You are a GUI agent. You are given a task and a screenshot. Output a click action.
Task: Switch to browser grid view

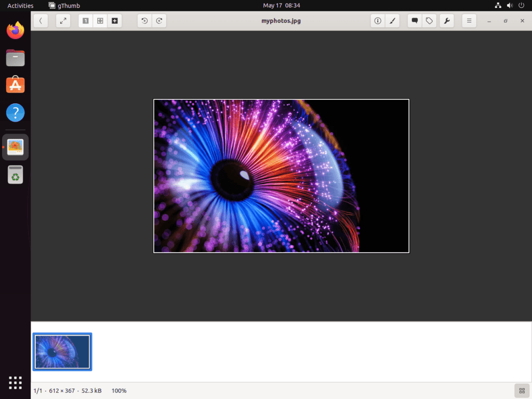click(x=521, y=390)
